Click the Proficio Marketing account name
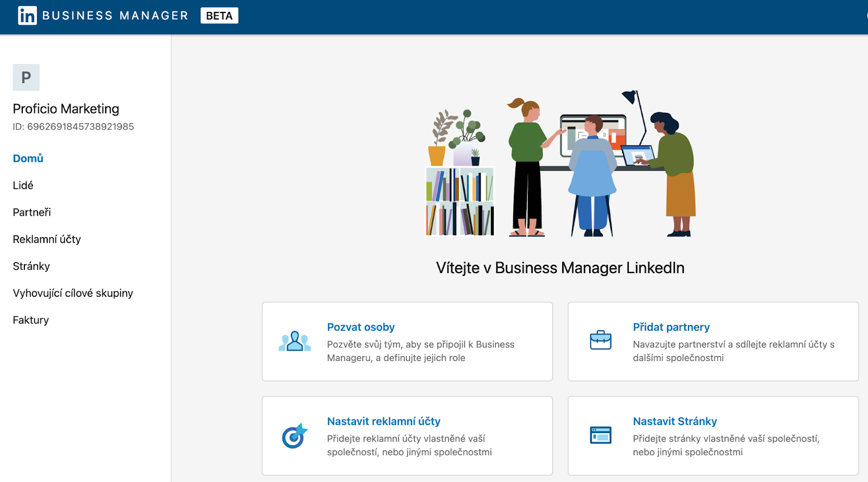Image resolution: width=868 pixels, height=482 pixels. coord(66,109)
